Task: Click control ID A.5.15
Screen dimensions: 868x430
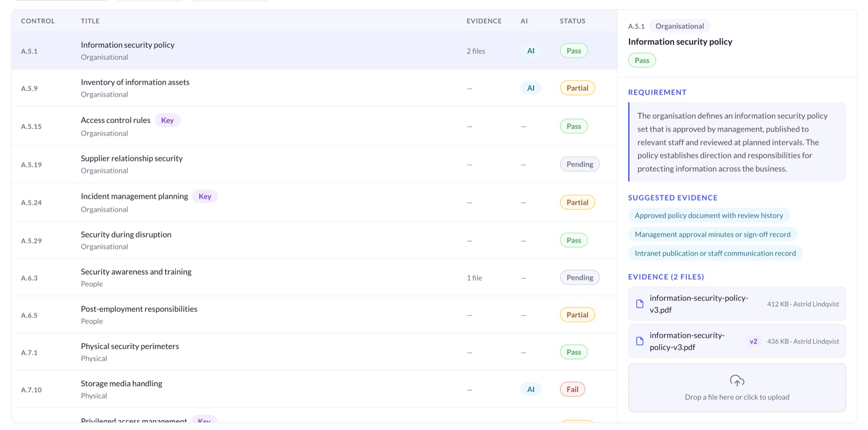Action: pos(31,126)
